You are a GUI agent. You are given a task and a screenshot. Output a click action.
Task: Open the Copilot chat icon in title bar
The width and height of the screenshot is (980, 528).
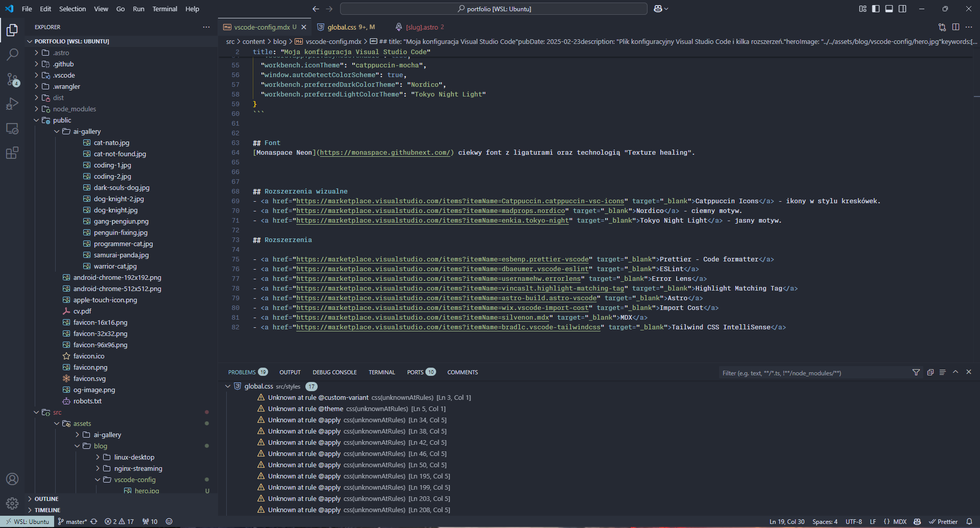pyautogui.click(x=658, y=9)
